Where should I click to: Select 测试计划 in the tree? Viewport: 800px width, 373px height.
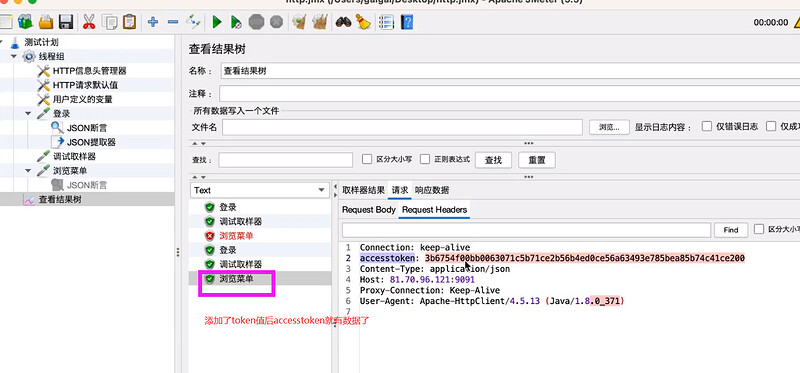click(x=41, y=42)
